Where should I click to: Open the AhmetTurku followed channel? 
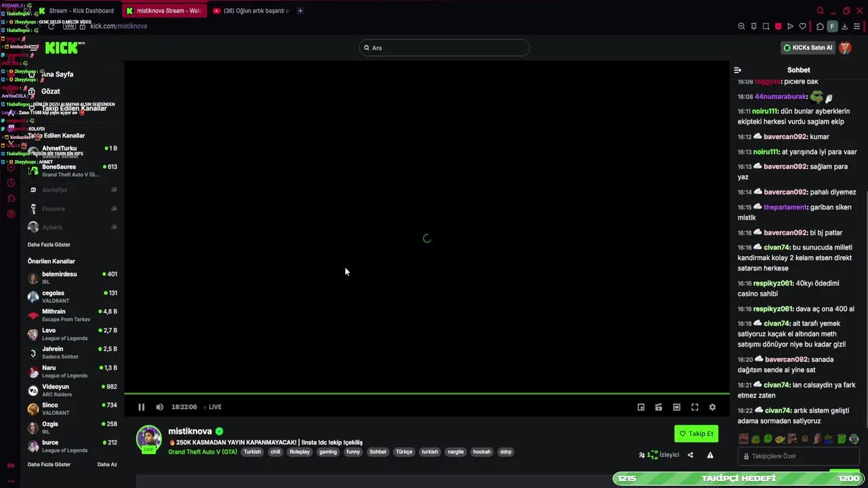coord(72,152)
